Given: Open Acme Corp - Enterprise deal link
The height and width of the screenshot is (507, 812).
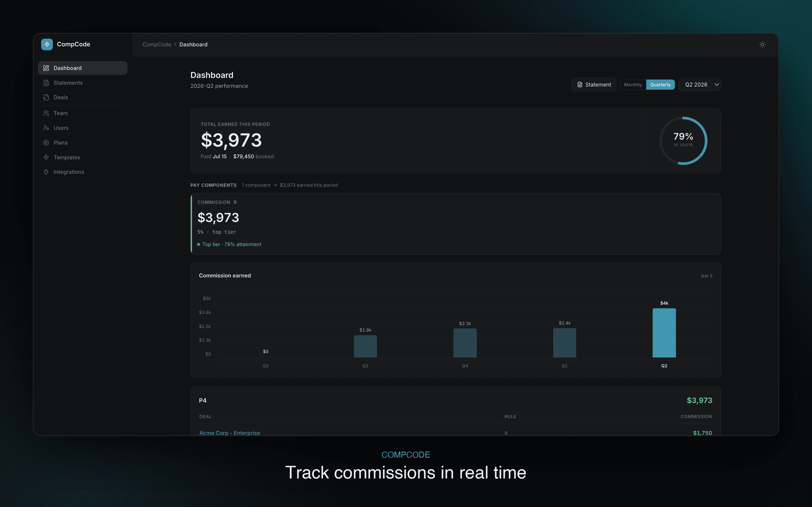Looking at the screenshot, I should pyautogui.click(x=230, y=433).
